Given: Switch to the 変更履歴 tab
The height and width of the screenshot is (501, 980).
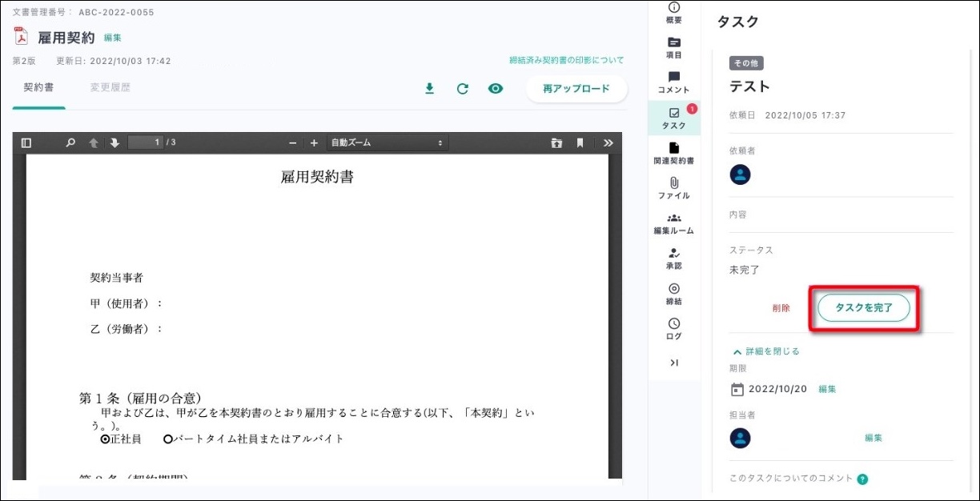Looking at the screenshot, I should 110,88.
